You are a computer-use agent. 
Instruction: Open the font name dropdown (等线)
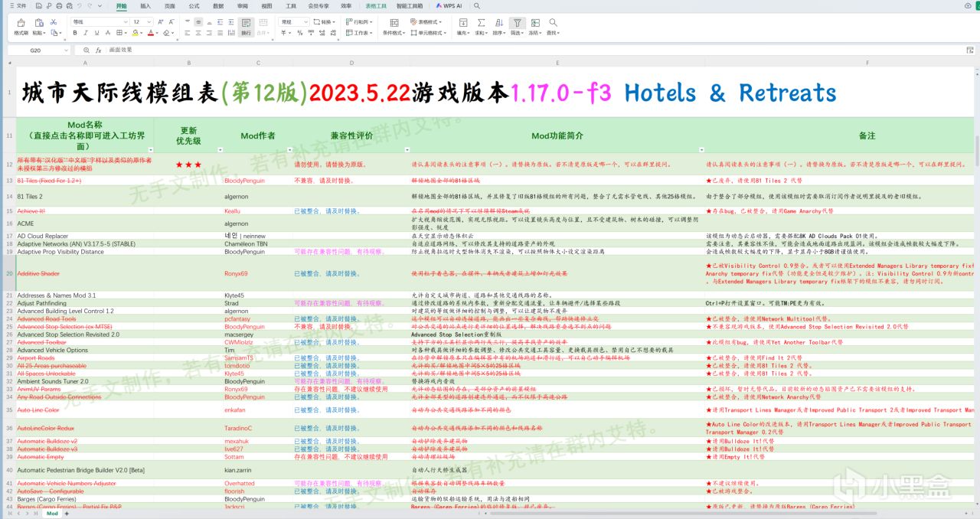100,21
